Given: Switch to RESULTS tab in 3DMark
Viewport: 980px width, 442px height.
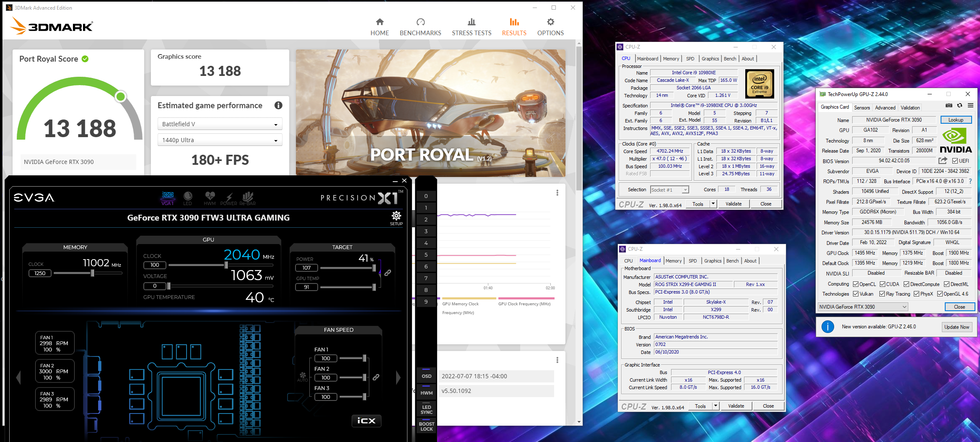Looking at the screenshot, I should 514,27.
